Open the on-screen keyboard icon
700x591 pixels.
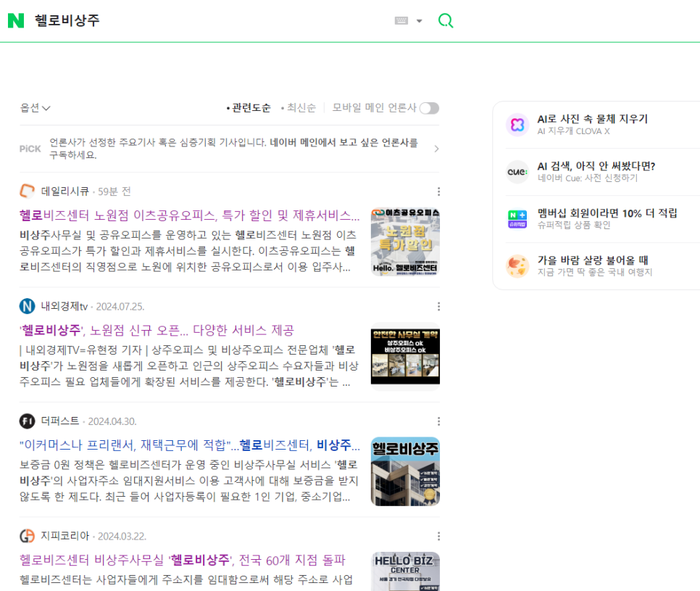(x=401, y=20)
